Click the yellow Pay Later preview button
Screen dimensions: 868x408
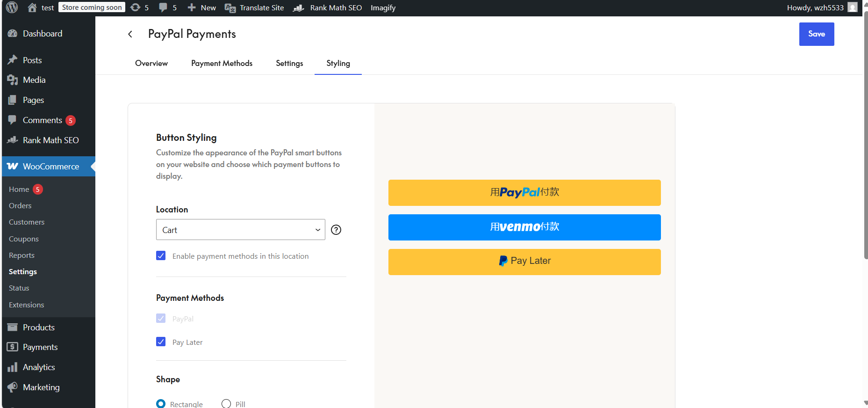point(524,262)
